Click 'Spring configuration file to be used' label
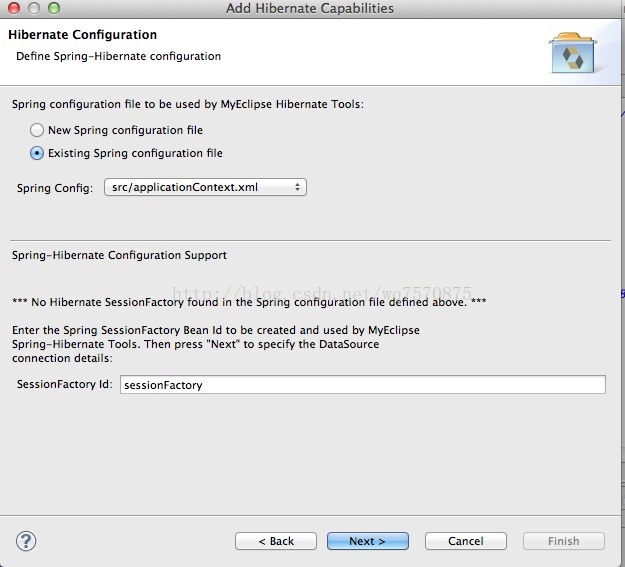Screen dimensions: 625x567 coord(188,104)
